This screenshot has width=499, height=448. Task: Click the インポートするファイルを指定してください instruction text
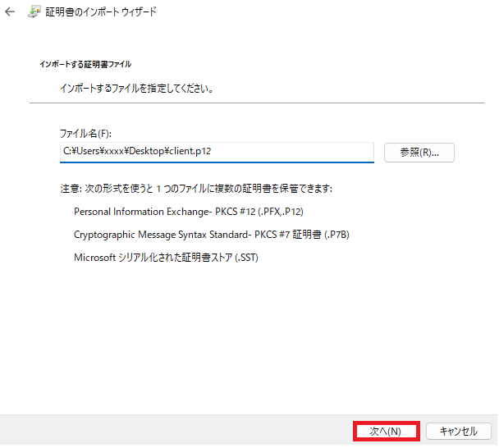(x=137, y=88)
